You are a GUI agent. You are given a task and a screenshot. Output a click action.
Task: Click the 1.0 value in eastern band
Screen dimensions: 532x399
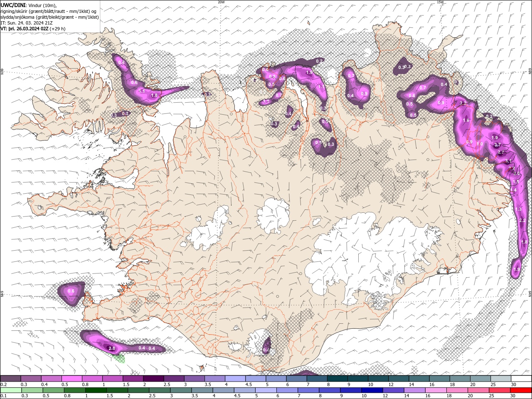click(480, 144)
